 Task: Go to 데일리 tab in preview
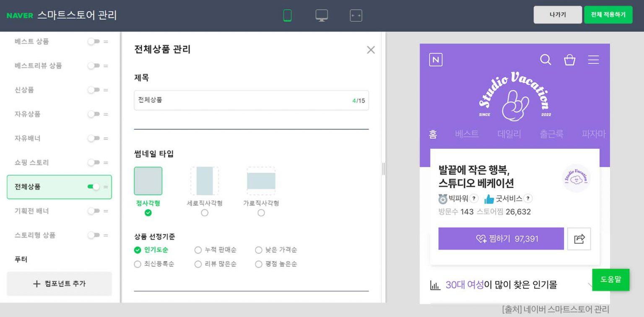click(509, 134)
